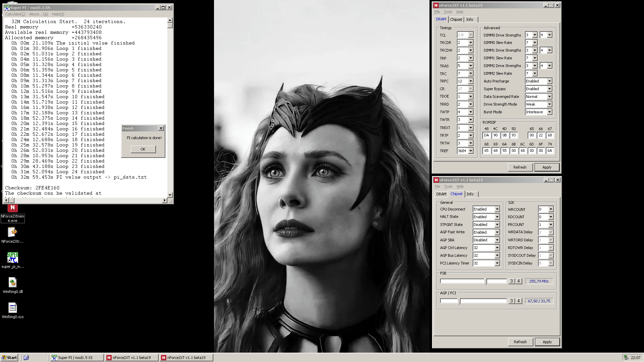Click OK in the Finish dialog
644x362 pixels.
[143, 149]
